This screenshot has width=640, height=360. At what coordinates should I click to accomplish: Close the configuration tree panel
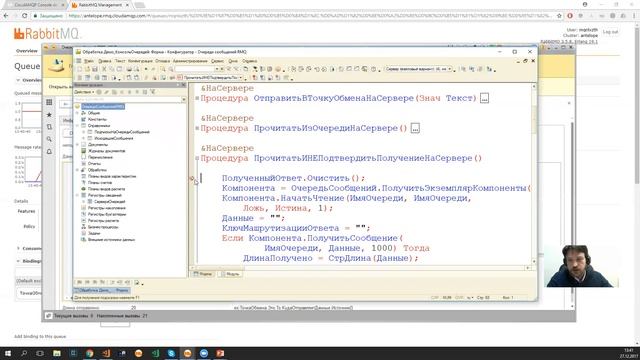point(184,85)
